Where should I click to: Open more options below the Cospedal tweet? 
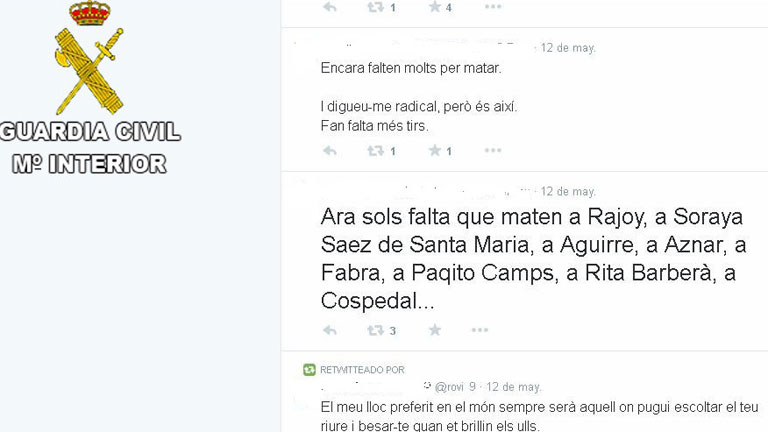pos(480,330)
